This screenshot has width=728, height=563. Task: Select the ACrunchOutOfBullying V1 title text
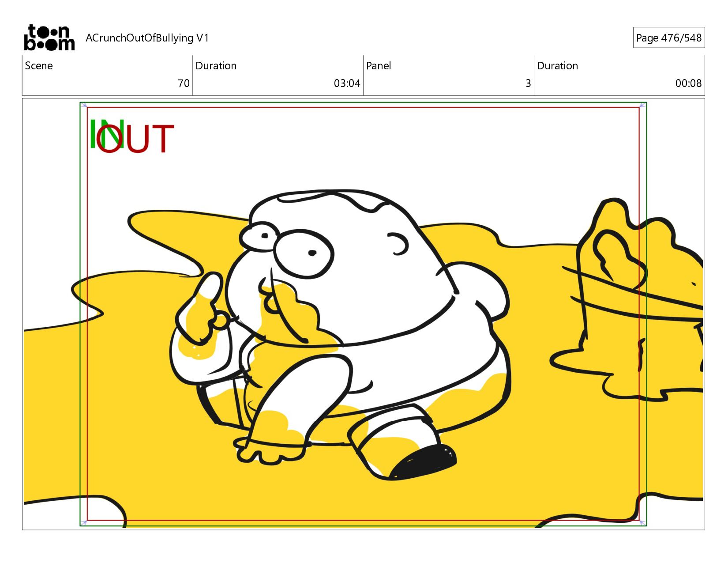(147, 38)
